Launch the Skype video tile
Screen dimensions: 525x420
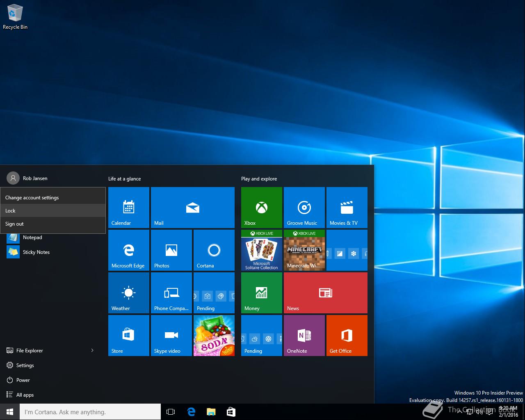(171, 336)
